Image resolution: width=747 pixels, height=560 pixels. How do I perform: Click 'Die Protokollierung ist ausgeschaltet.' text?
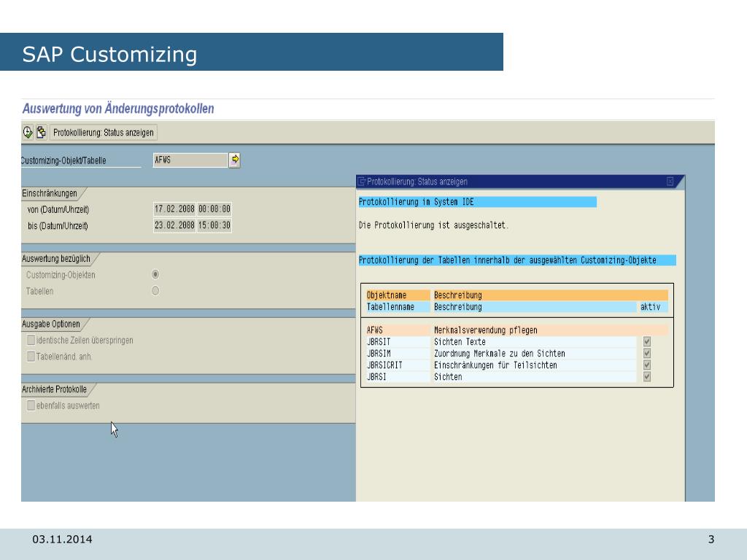click(433, 225)
